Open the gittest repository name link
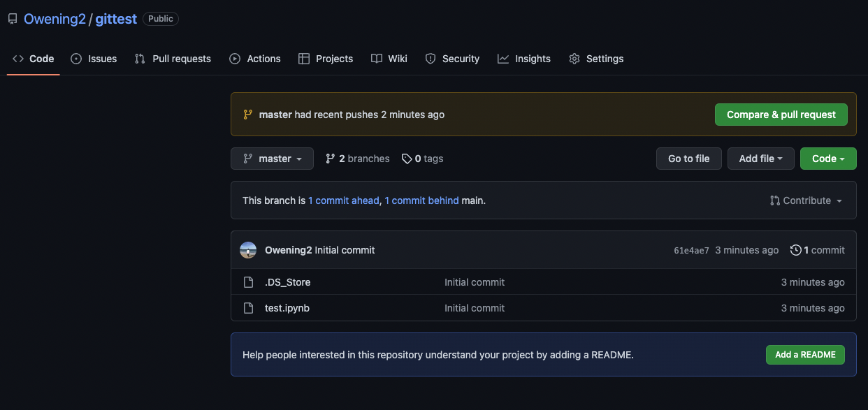Viewport: 868px width, 410px height. point(116,19)
